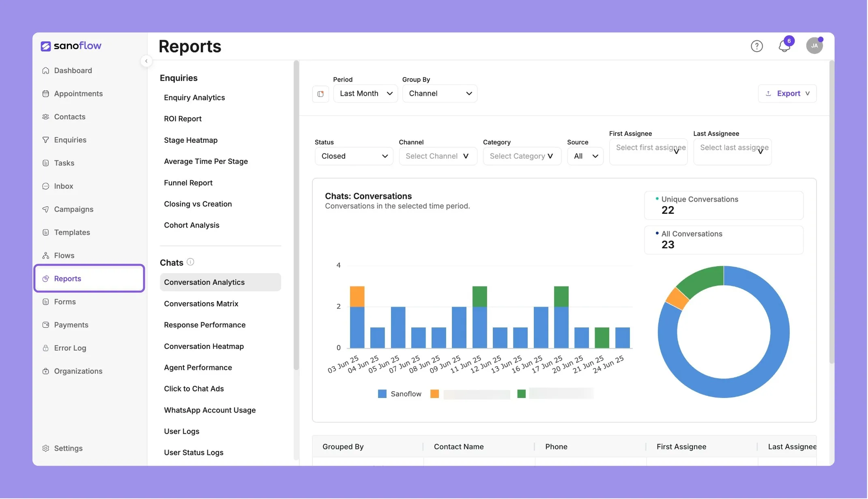Open the Status Closed dropdown
This screenshot has height=499, width=868.
354,156
